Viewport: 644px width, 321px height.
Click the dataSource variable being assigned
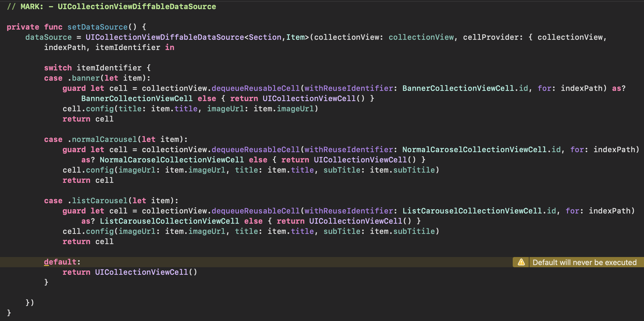[48, 37]
